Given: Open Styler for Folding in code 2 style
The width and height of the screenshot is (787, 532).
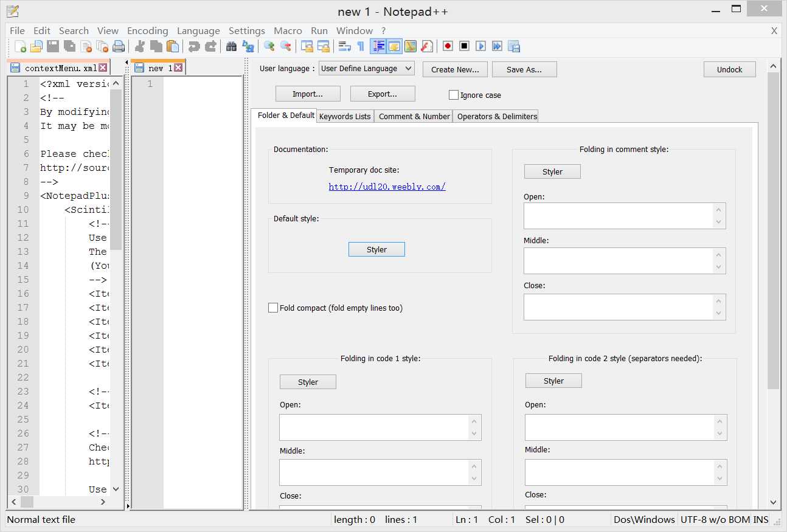Looking at the screenshot, I should point(553,381).
